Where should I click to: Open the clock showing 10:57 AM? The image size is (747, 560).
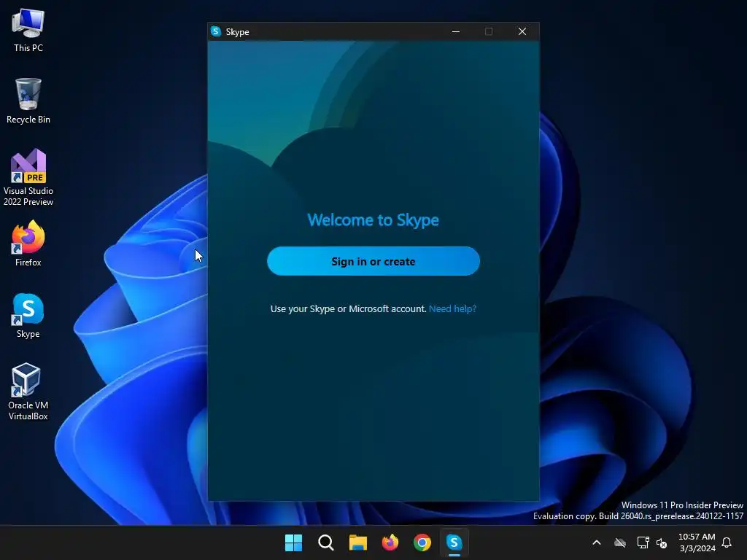(697, 542)
